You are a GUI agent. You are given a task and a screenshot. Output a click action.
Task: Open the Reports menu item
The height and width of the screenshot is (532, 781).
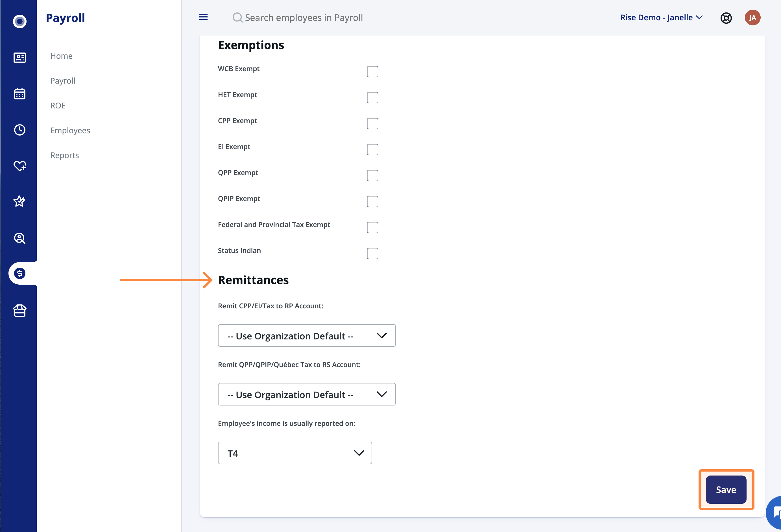(x=65, y=155)
